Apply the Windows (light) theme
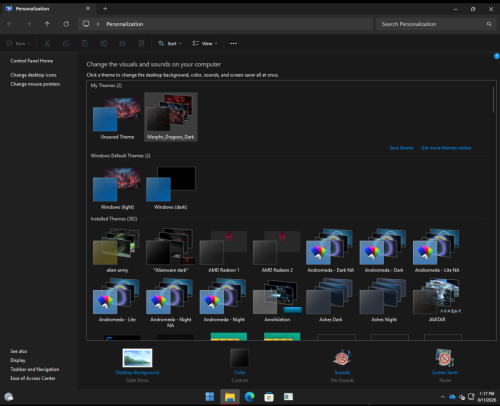This screenshot has width=500, height=406. tap(117, 188)
